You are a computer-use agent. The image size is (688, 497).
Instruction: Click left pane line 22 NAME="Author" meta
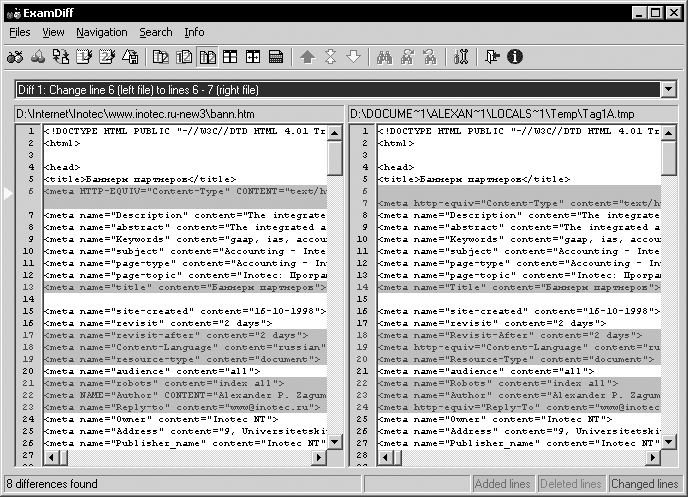coord(185,395)
